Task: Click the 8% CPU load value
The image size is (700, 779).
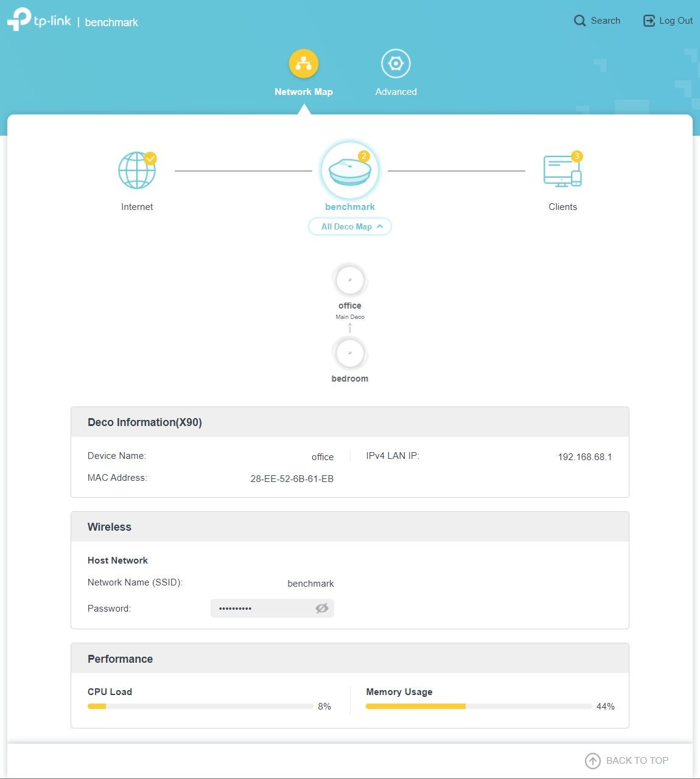Action: tap(324, 707)
